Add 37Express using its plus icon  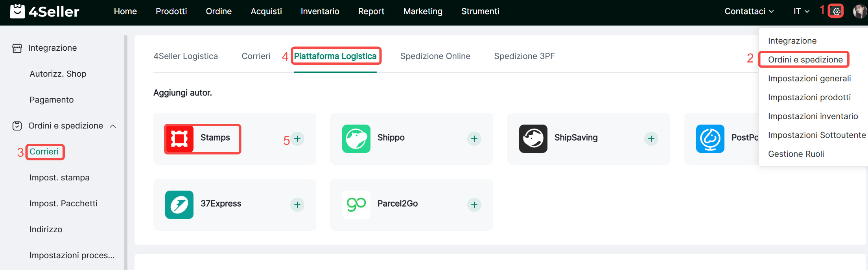pyautogui.click(x=297, y=205)
